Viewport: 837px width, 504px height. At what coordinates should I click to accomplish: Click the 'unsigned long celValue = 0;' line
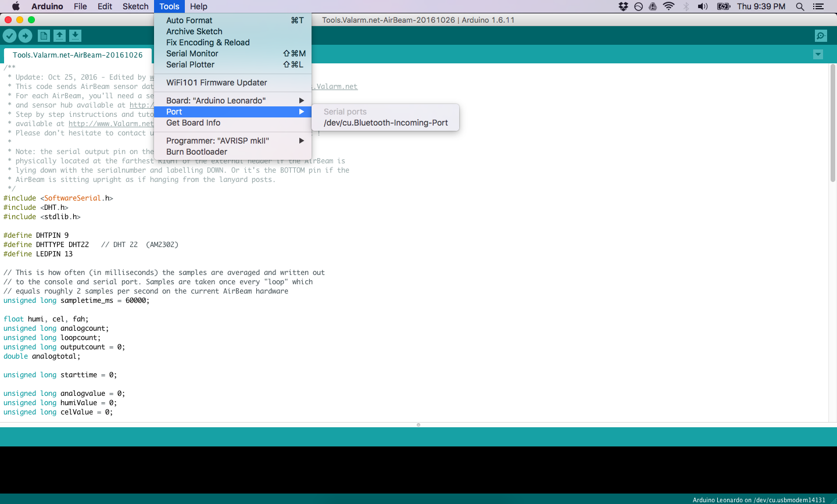[58, 412]
